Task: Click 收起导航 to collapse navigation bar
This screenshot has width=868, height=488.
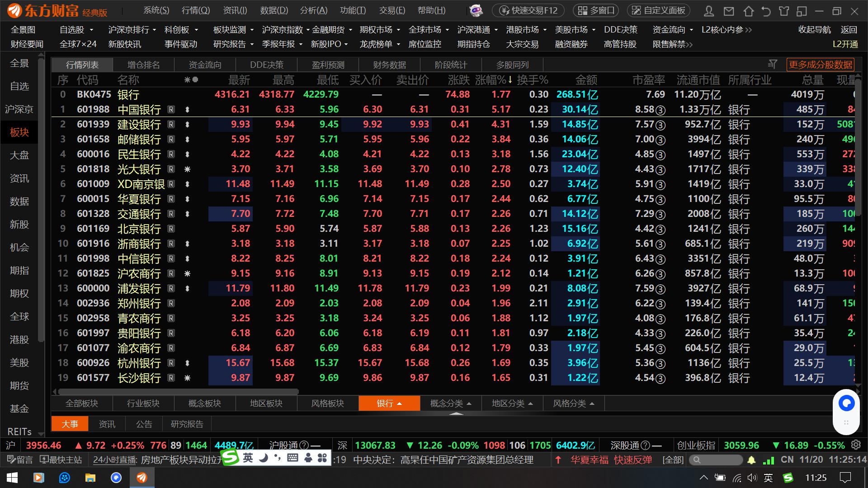Action: (814, 30)
